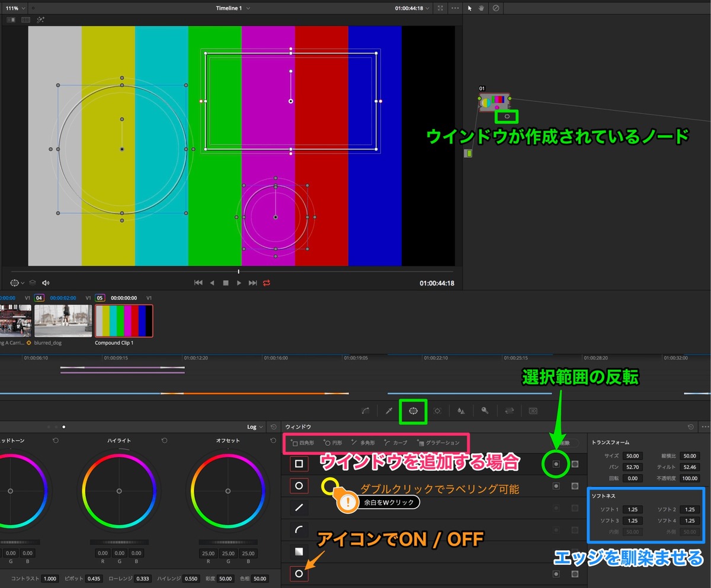Toggle mask mode for the square window
Screen dimensions: 711x588
click(x=575, y=464)
